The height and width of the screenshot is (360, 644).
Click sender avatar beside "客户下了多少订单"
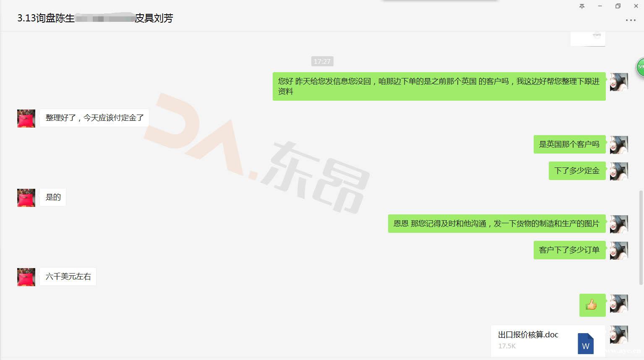[618, 250]
